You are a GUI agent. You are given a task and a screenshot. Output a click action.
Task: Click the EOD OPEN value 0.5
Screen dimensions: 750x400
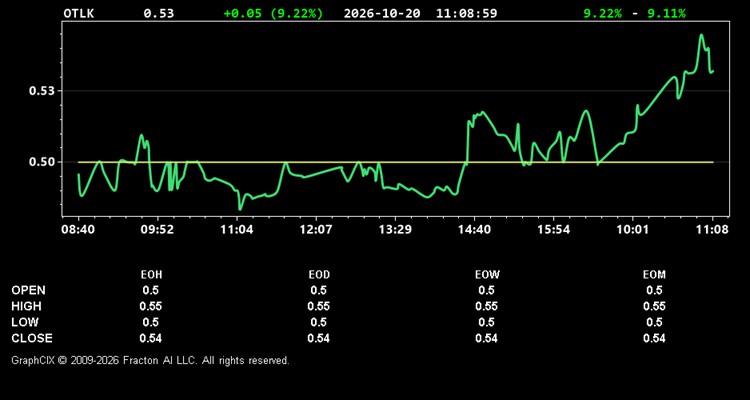319,290
